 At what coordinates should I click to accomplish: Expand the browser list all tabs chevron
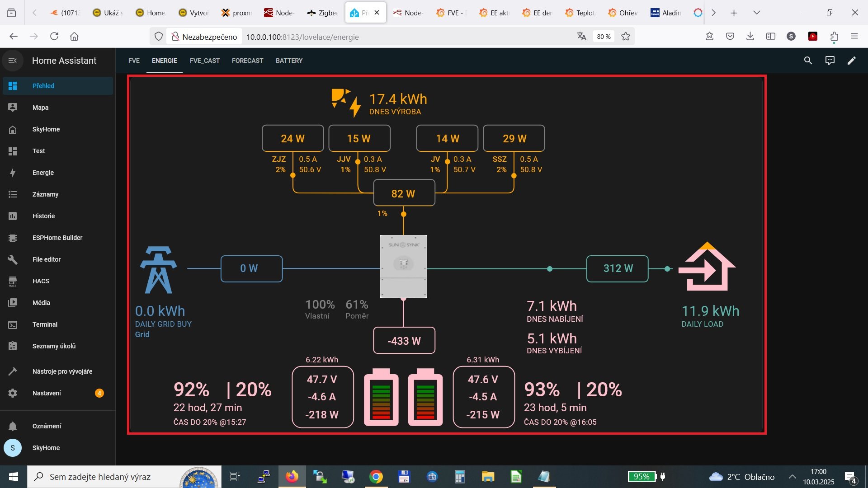[756, 13]
